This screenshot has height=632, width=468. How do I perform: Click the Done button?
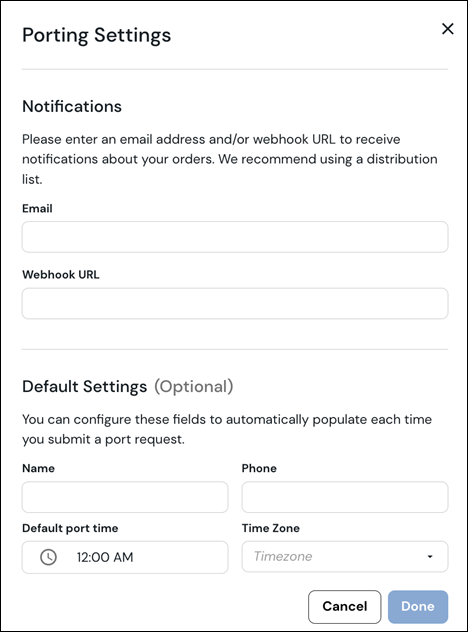418,607
